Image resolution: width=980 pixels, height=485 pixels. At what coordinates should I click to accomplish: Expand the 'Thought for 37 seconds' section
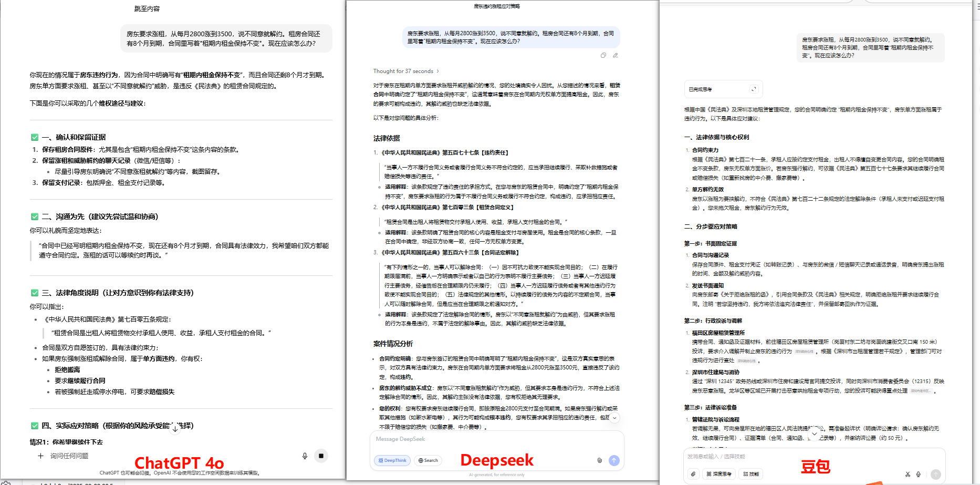pyautogui.click(x=406, y=71)
